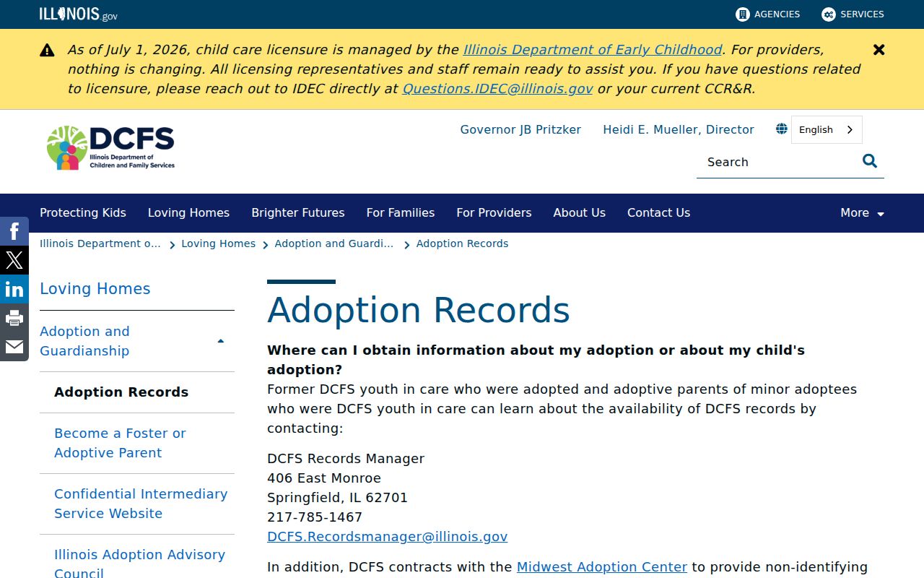
Task: Open For Families menu
Action: pos(401,213)
